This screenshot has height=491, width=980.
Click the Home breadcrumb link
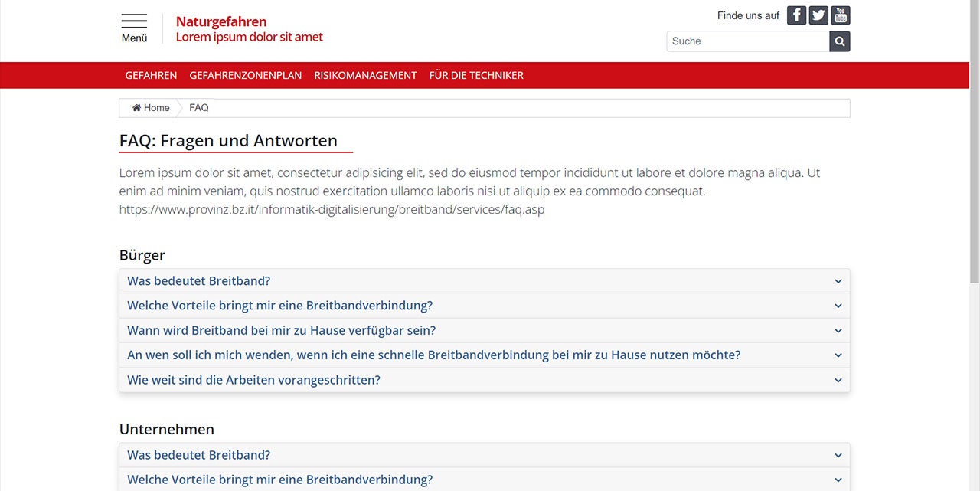point(151,108)
